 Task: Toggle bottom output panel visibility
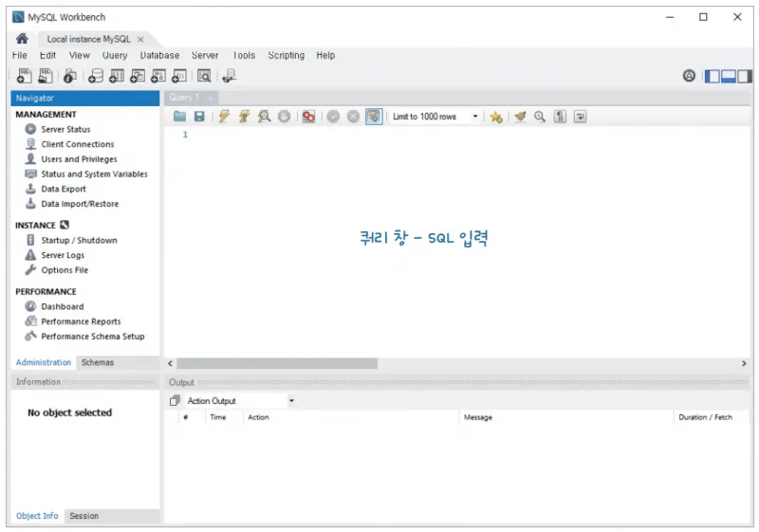coord(728,76)
